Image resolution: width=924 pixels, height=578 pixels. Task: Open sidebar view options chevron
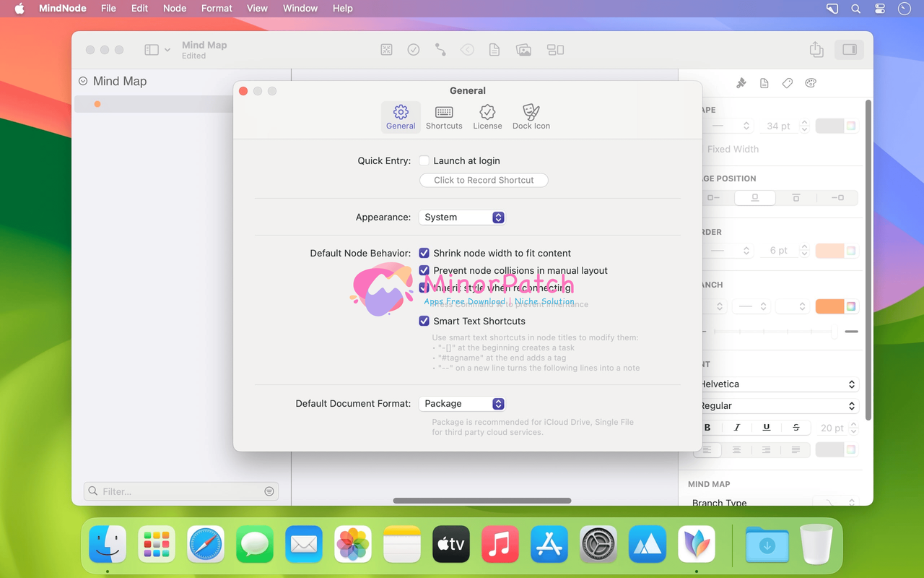[x=167, y=50]
